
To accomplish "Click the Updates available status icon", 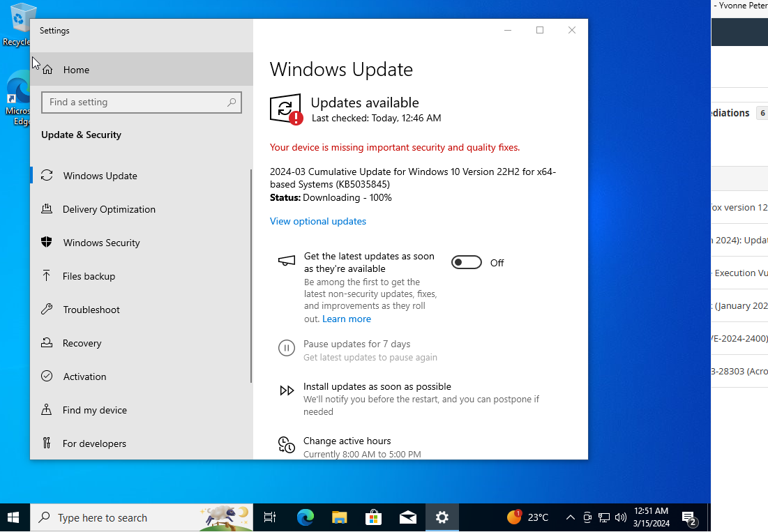I will pyautogui.click(x=286, y=109).
